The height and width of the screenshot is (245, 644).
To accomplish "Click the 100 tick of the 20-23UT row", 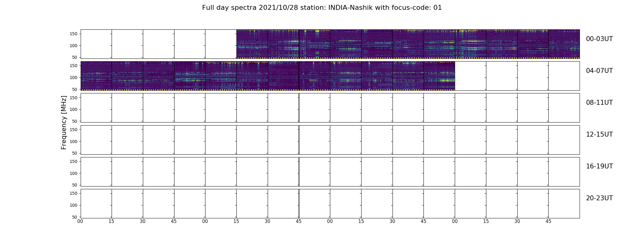I will click(x=73, y=205).
